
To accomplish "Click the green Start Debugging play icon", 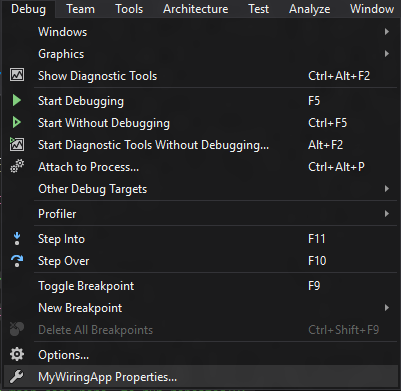I will (x=17, y=100).
